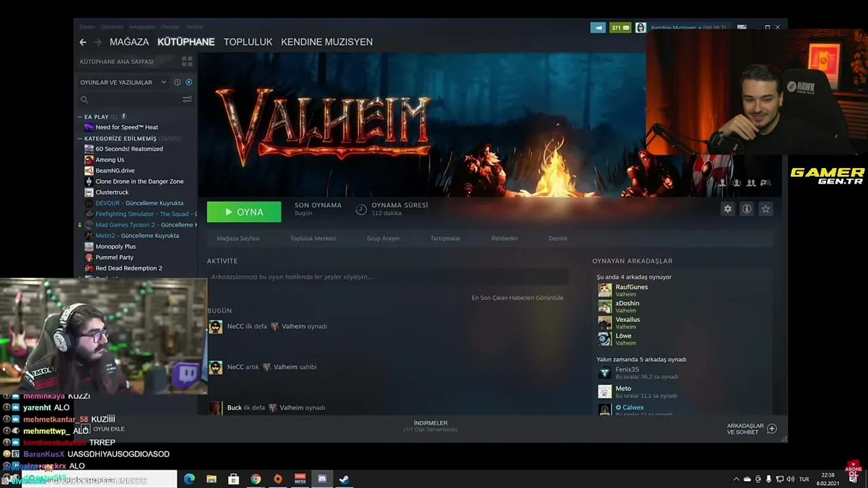
Task: Open Kütüphane Ana Sayfası
Action: [x=117, y=62]
